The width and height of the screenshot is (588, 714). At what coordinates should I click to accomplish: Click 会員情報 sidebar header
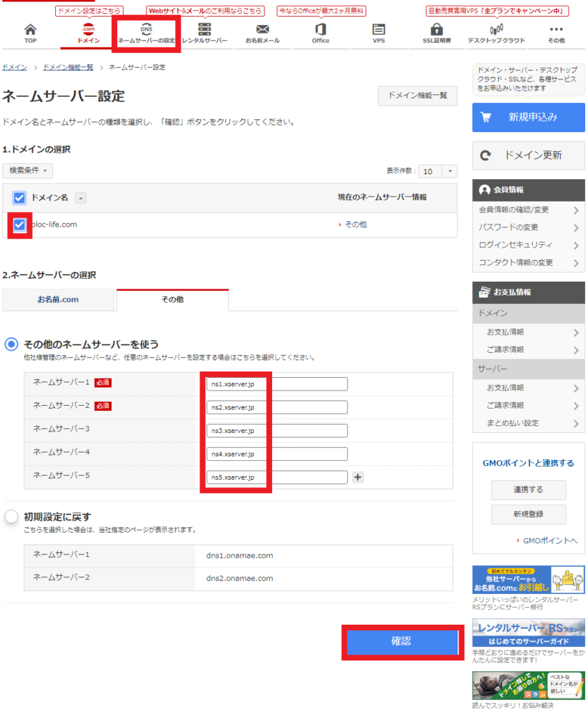point(528,190)
